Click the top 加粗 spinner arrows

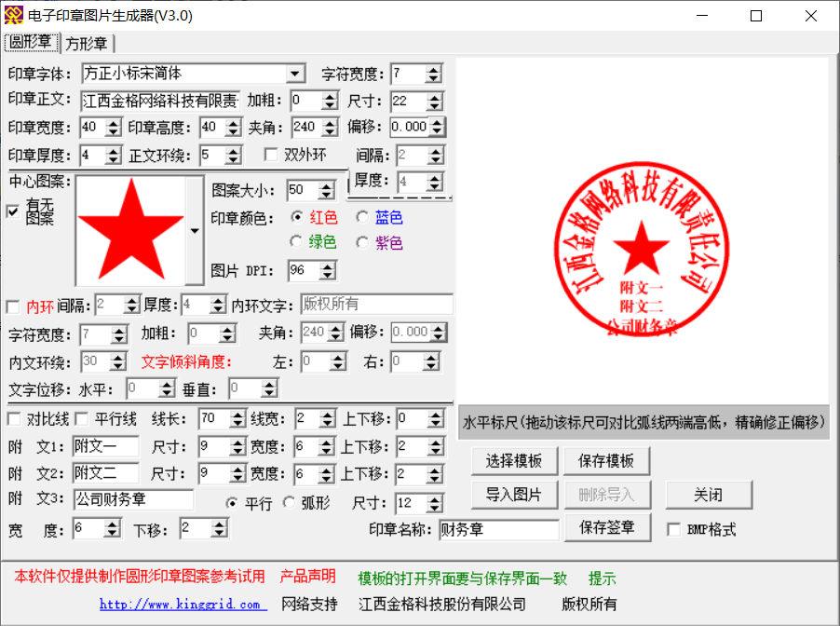[330, 101]
